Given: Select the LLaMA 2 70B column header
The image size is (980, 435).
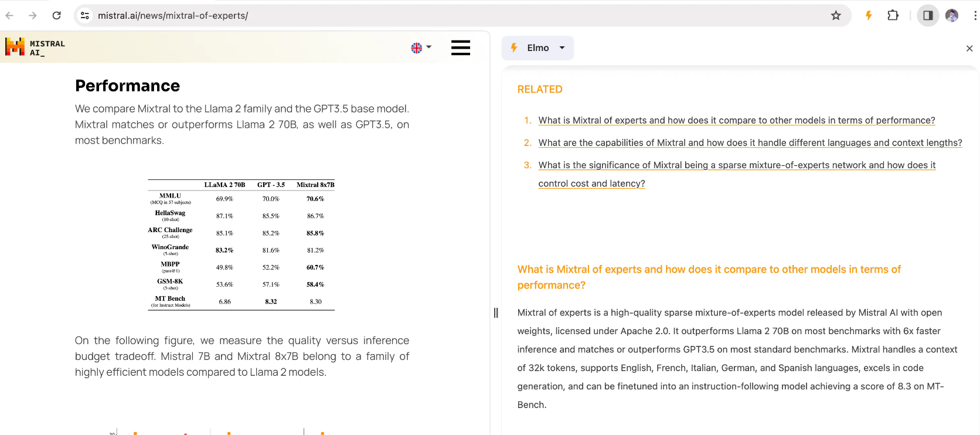Looking at the screenshot, I should tap(224, 185).
